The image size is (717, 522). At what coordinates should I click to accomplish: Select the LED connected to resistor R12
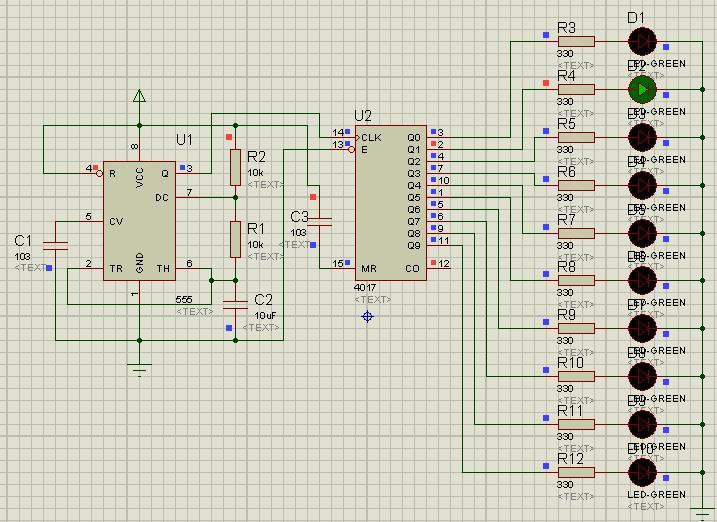point(642,473)
